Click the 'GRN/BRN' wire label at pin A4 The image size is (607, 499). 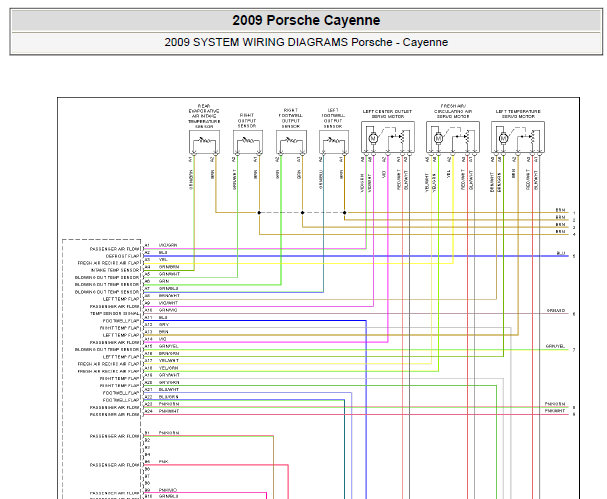[x=169, y=267]
